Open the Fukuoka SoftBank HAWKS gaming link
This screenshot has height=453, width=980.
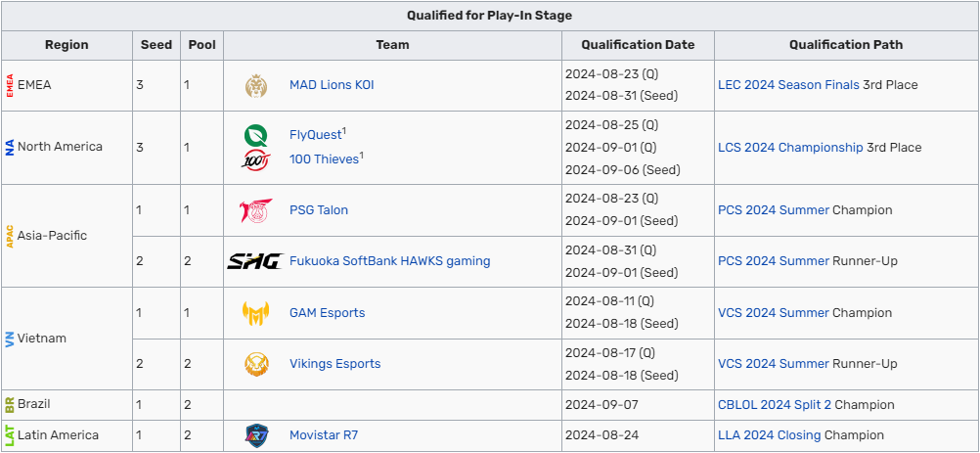pos(389,261)
